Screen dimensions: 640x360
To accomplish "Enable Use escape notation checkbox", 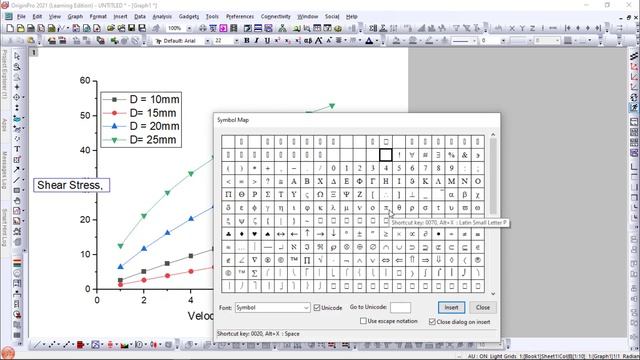I will click(363, 321).
